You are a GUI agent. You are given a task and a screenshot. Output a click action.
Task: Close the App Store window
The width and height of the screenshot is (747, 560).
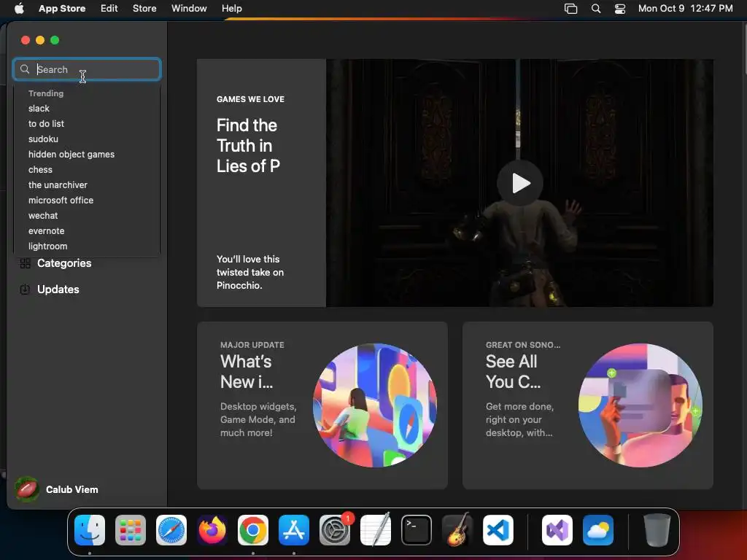26,40
